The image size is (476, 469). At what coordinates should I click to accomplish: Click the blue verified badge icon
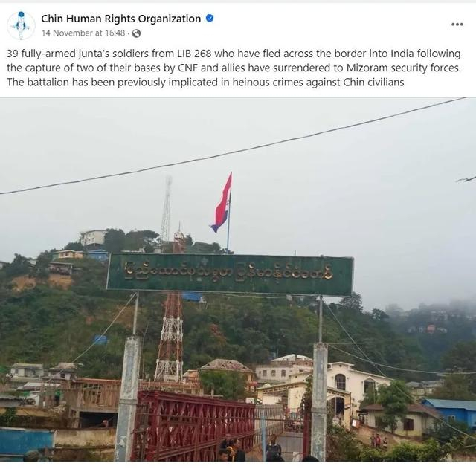click(x=210, y=18)
